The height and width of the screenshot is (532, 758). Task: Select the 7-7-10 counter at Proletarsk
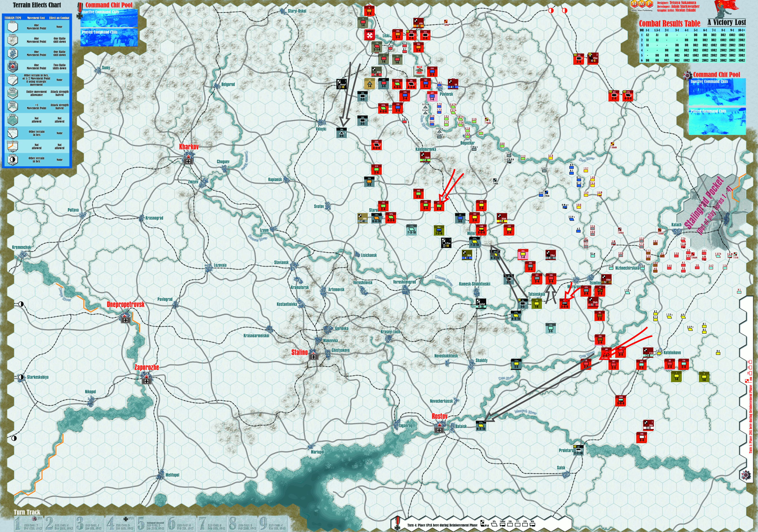578,450
